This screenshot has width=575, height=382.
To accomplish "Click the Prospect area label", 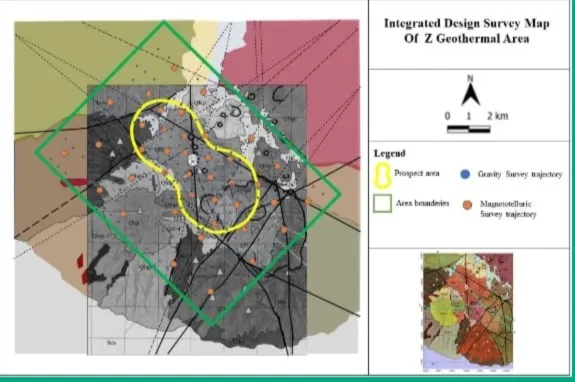I will [x=417, y=173].
